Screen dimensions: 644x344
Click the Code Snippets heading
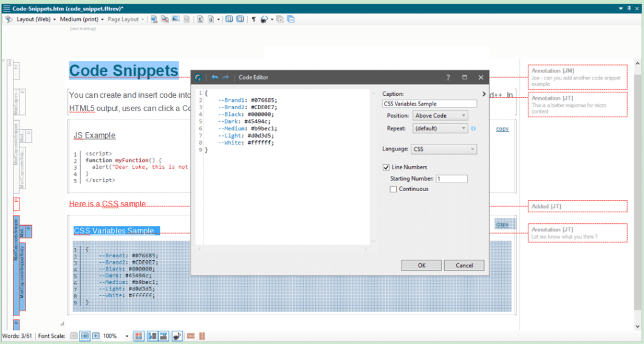click(123, 70)
